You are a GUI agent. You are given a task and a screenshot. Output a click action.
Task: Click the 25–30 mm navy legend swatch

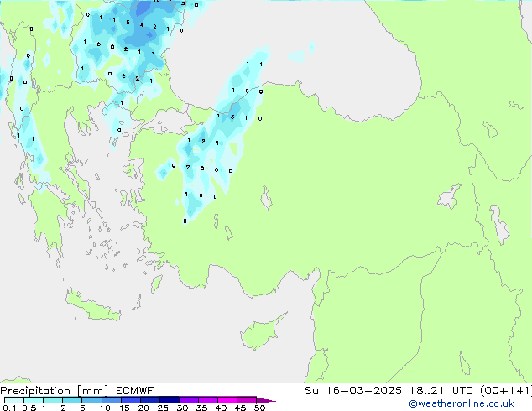pos(170,400)
